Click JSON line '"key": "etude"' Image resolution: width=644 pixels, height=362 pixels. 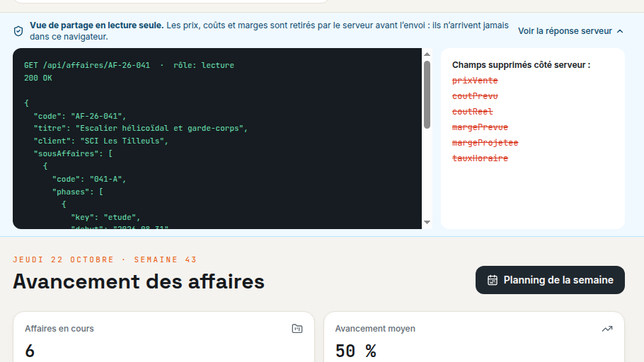click(x=105, y=217)
